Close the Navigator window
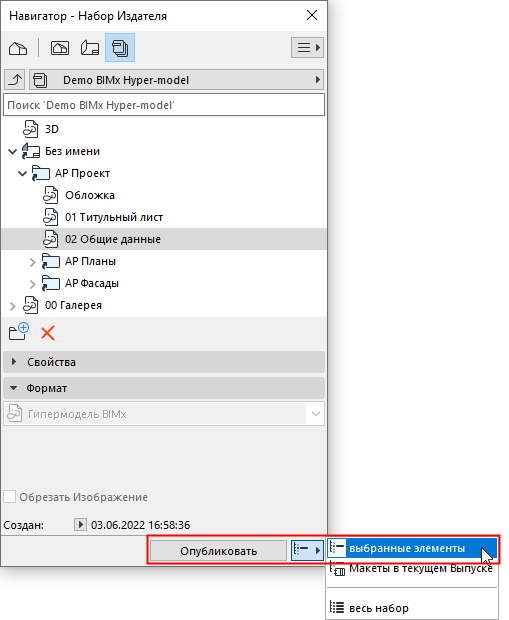Screen dimensions: 509x620 pyautogui.click(x=312, y=15)
